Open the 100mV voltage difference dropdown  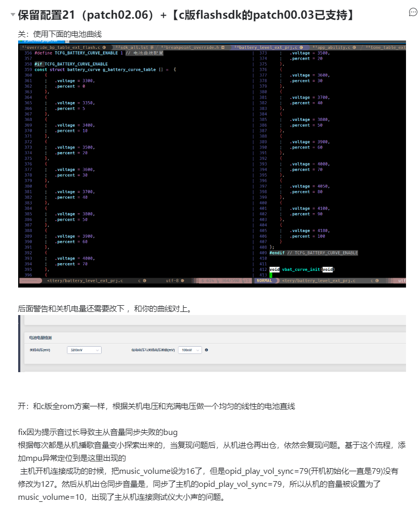pyautogui.click(x=190, y=350)
